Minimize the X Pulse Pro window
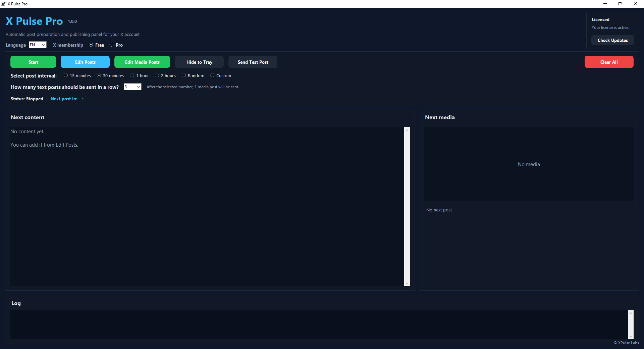This screenshot has width=644, height=349. (605, 4)
